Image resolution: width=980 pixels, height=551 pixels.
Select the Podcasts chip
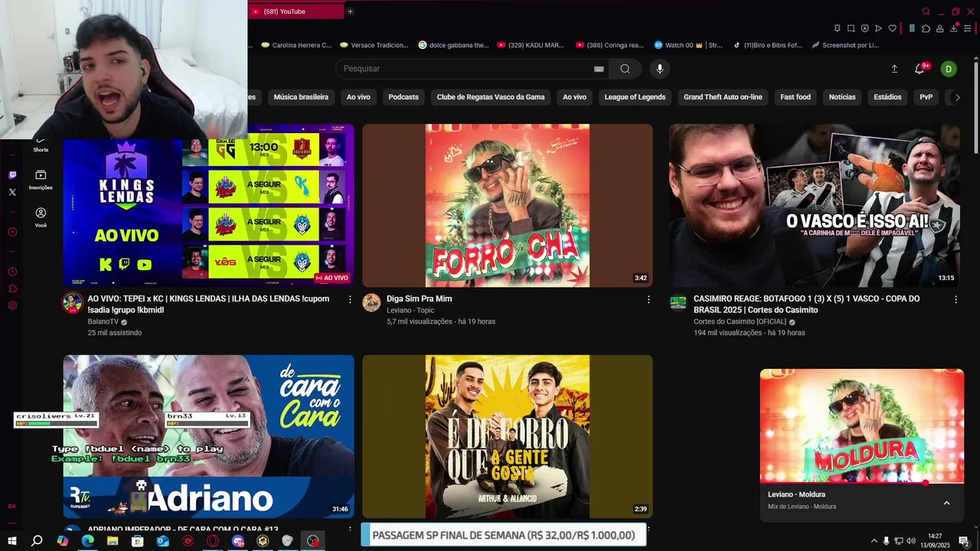403,97
